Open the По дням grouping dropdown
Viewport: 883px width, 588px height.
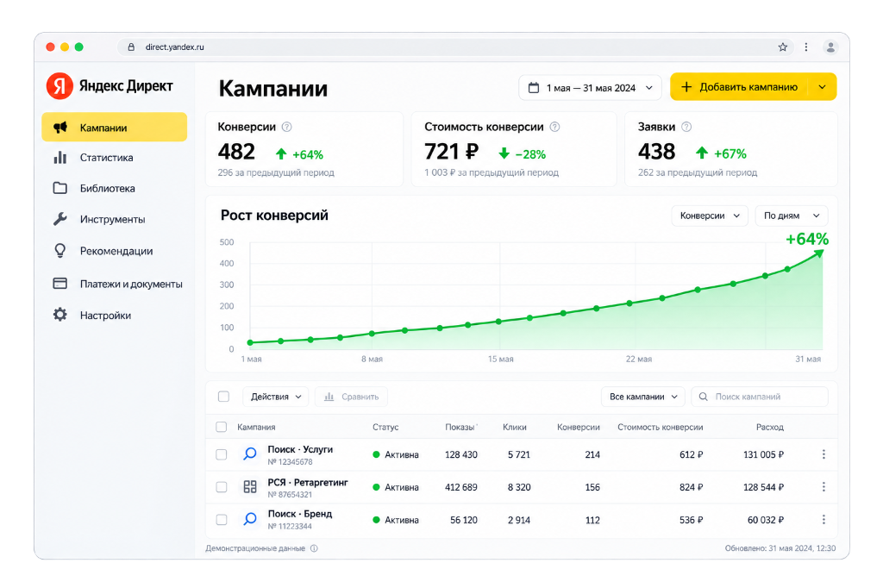point(792,216)
